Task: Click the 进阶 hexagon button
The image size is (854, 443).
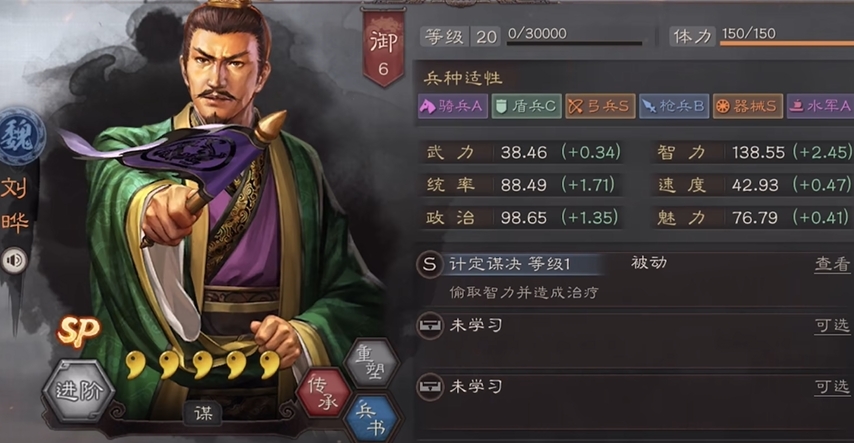Action: tap(79, 391)
